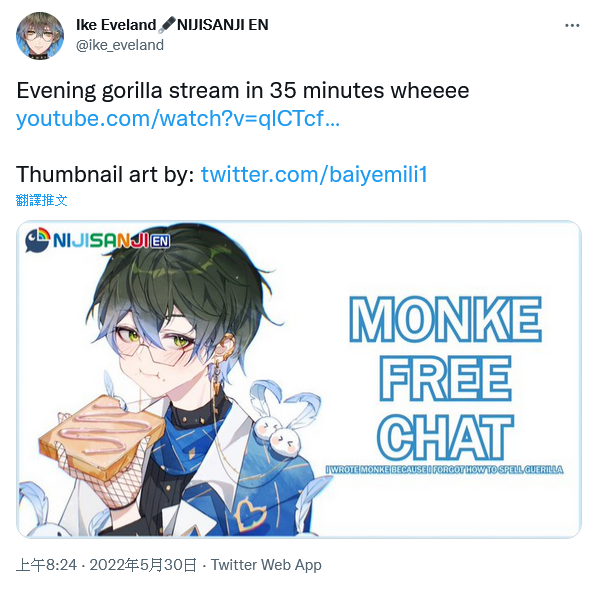Click the pen emoji beside Ike Eveland
This screenshot has width=598, height=591.
click(167, 24)
